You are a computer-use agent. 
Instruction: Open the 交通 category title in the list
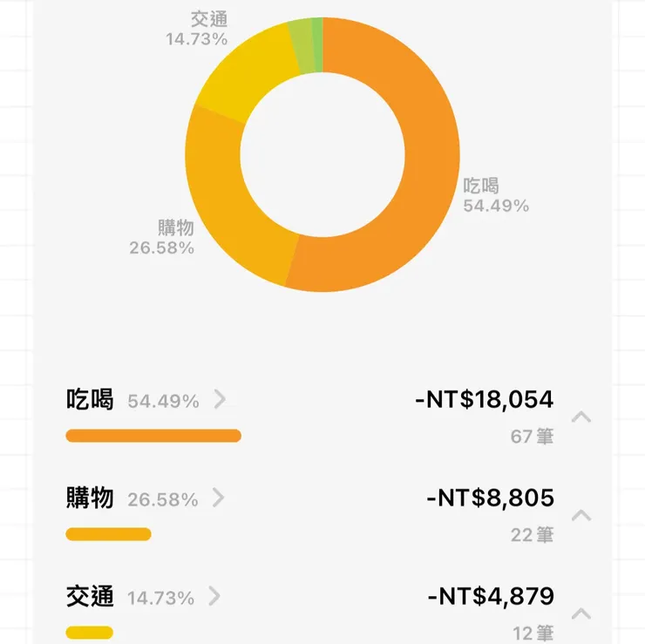pos(90,597)
